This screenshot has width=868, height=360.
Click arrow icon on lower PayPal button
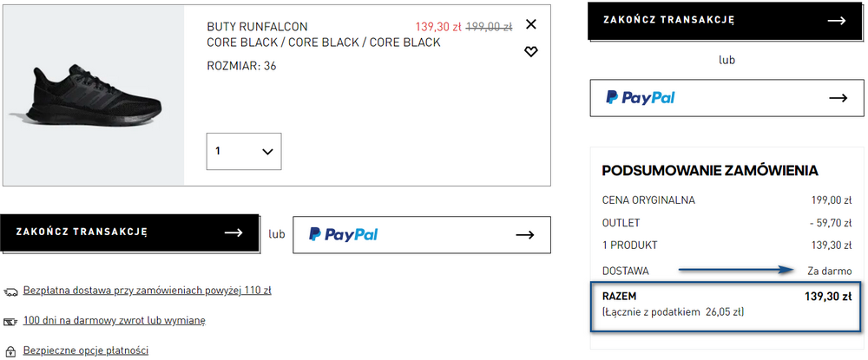(524, 234)
